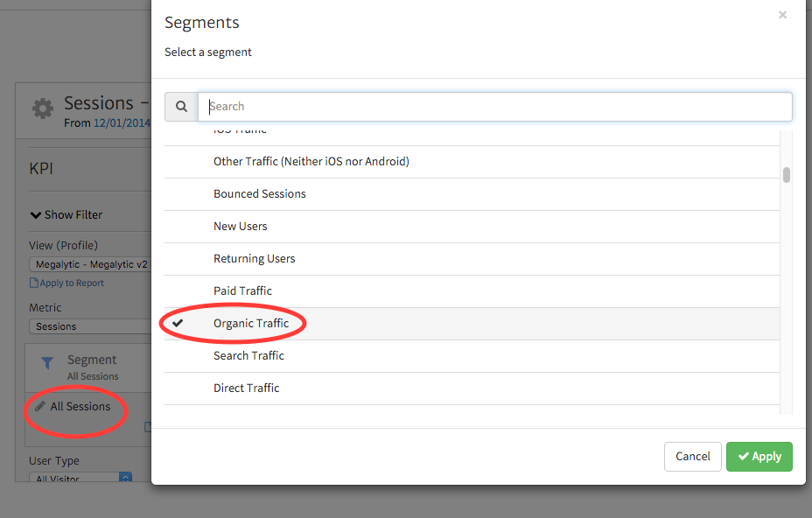Open the Metric Sessions dropdown
Image resolution: width=812 pixels, height=518 pixels.
[91, 326]
